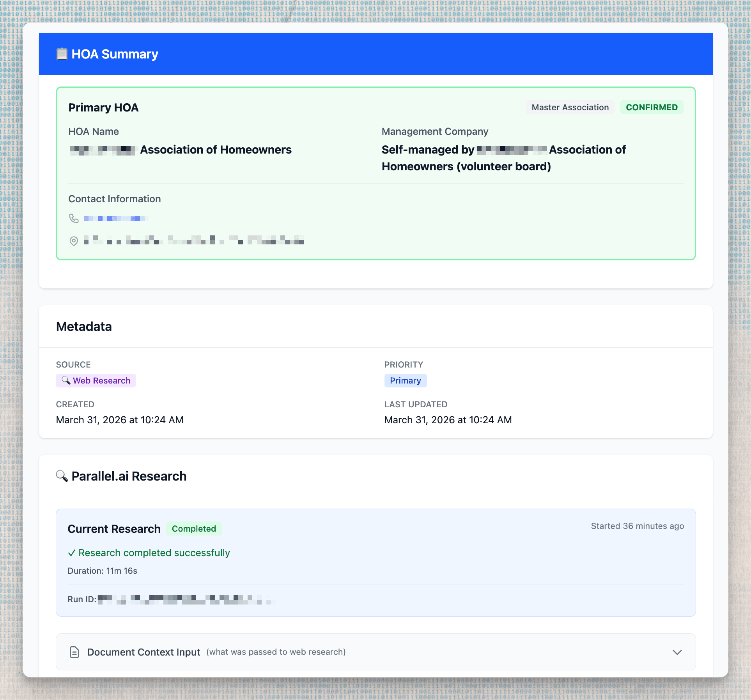Click the Research completed successfully message
The image size is (751, 700).
154,553
